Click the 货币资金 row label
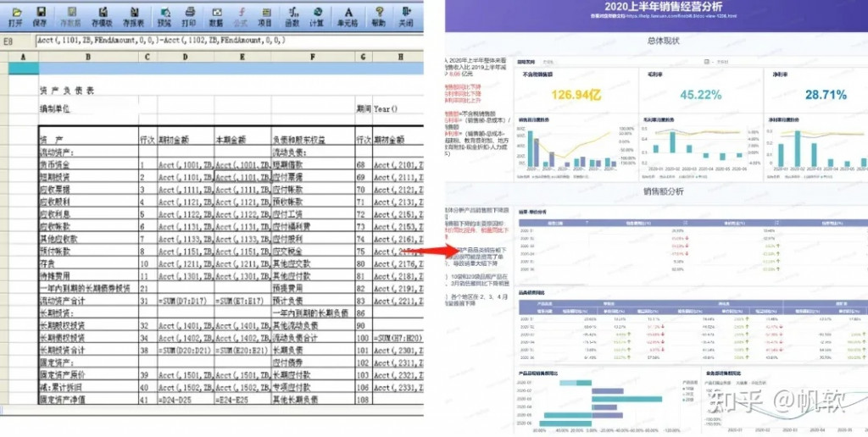Image resolution: width=868 pixels, height=437 pixels. (x=88, y=165)
